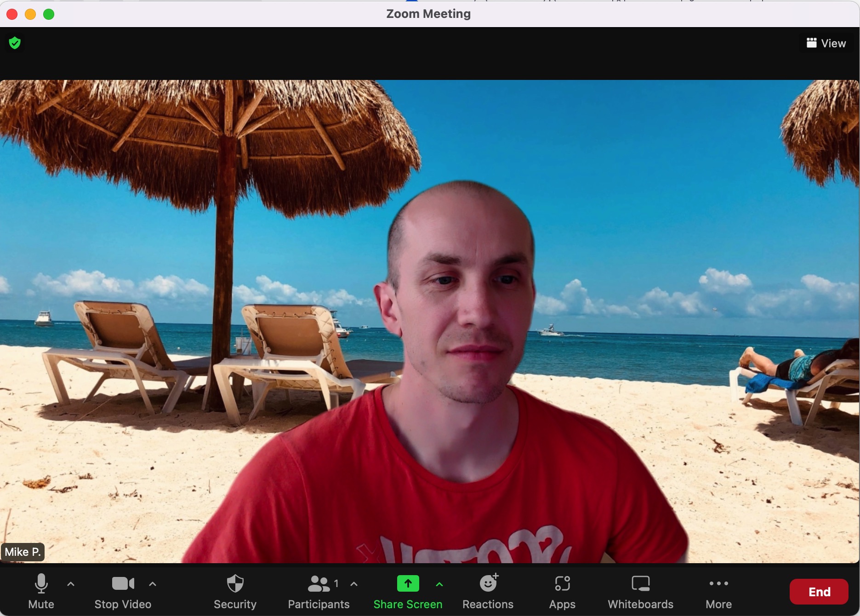Open the Participants dropdown arrow
The width and height of the screenshot is (860, 616).
tap(353, 584)
